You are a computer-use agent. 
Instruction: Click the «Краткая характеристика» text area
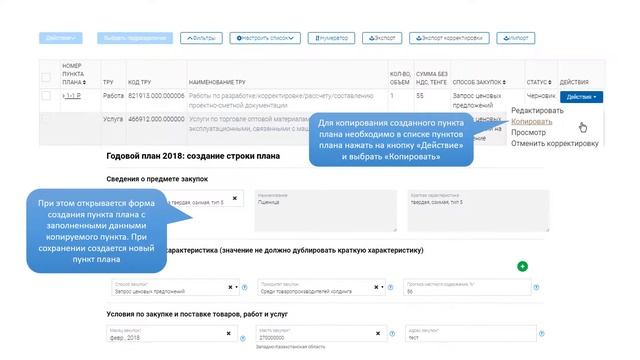click(478, 211)
